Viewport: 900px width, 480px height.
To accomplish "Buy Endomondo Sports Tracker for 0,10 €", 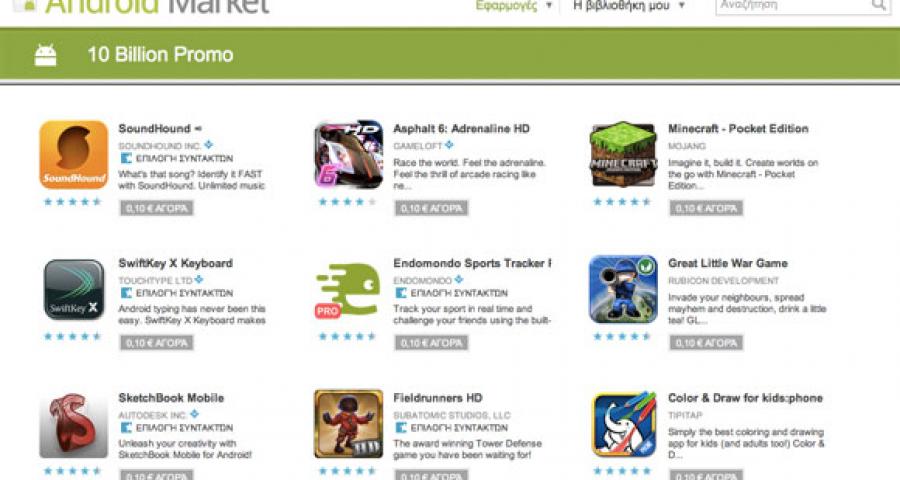I will pos(431,343).
